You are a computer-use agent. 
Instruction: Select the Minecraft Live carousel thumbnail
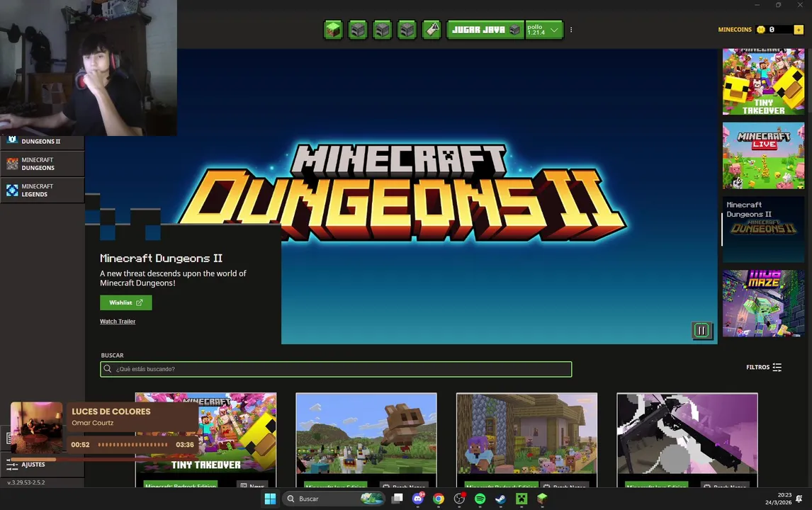coord(763,155)
